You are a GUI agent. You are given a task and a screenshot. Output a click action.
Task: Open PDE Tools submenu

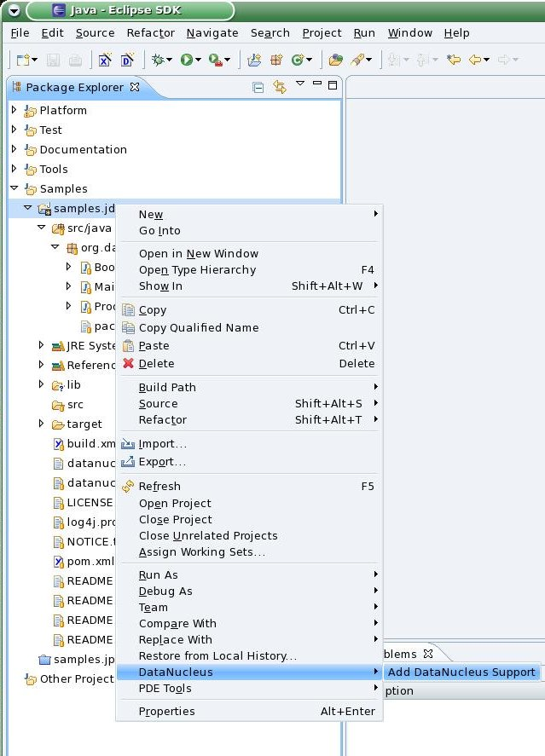249,689
